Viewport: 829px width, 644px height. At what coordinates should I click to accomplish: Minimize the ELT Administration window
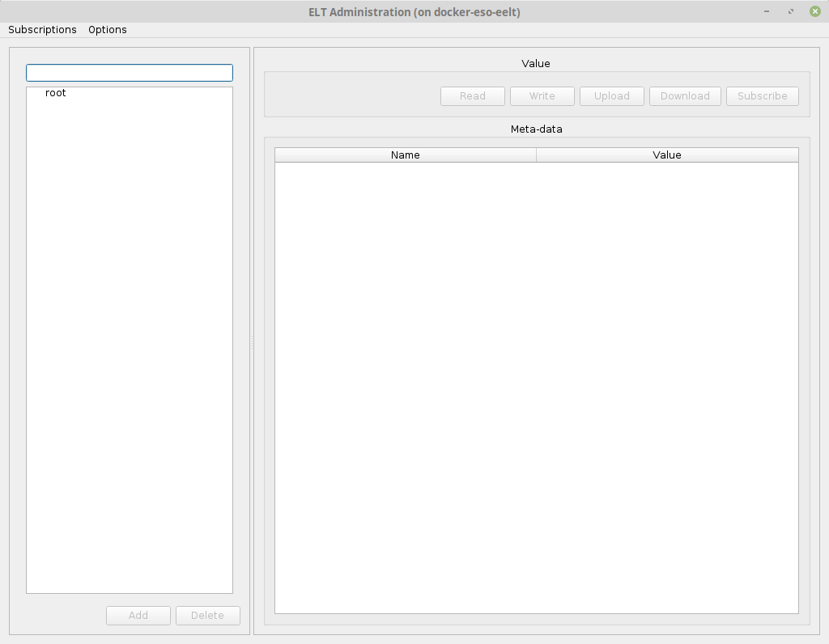pos(767,11)
